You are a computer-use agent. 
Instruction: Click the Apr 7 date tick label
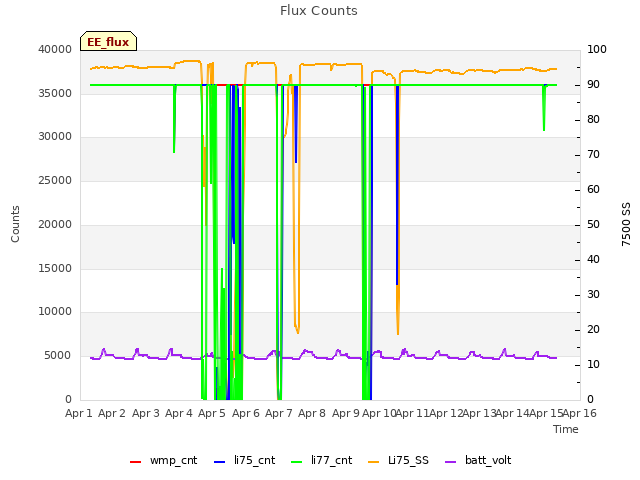pos(279,413)
